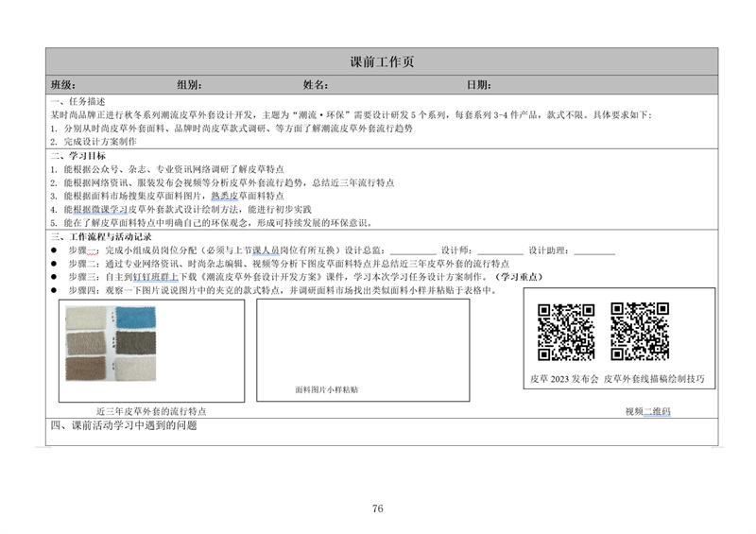756x534 pixels.
Task: Click the QR code for '皮草 2023 发布会'
Action: (x=566, y=332)
